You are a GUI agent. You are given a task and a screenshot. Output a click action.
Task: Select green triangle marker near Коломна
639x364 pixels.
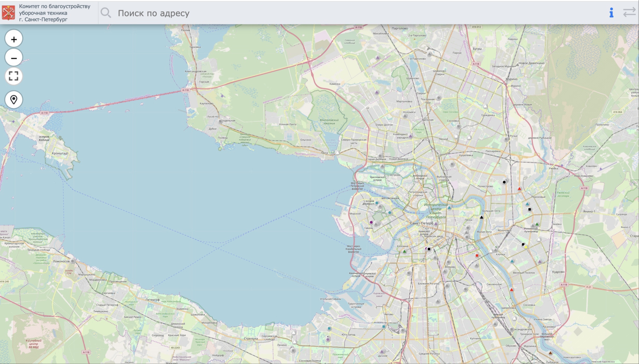pyautogui.click(x=404, y=251)
